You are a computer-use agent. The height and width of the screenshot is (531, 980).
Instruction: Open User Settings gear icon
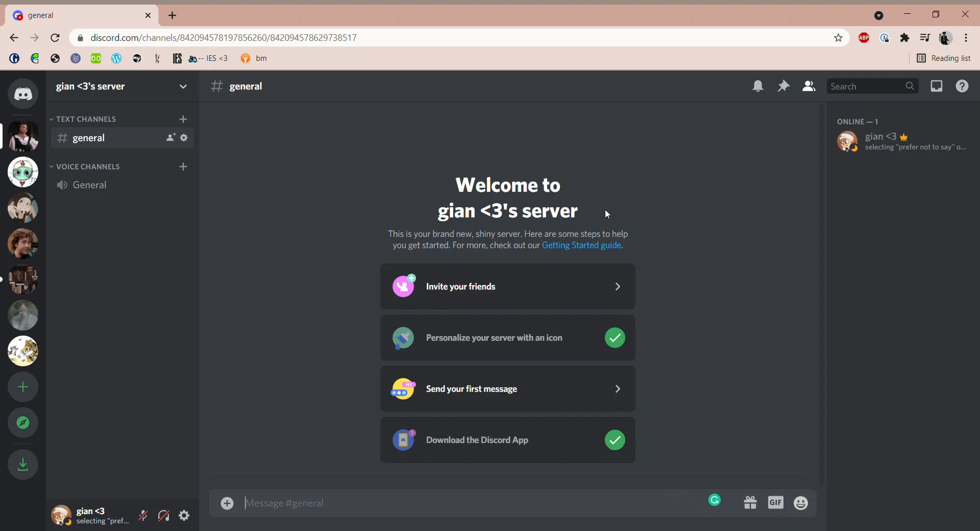(x=184, y=516)
